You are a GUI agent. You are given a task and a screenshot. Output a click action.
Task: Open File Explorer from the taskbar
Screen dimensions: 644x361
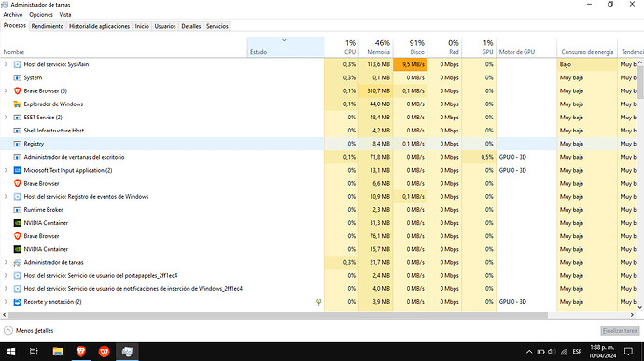tap(58, 352)
